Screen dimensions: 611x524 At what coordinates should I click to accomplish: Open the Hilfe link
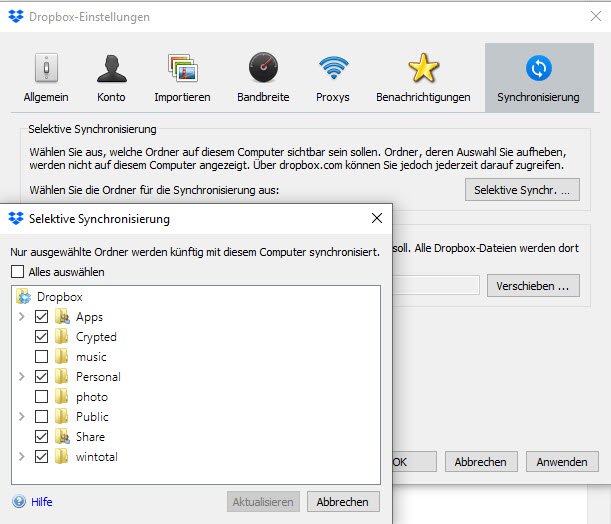pos(42,501)
